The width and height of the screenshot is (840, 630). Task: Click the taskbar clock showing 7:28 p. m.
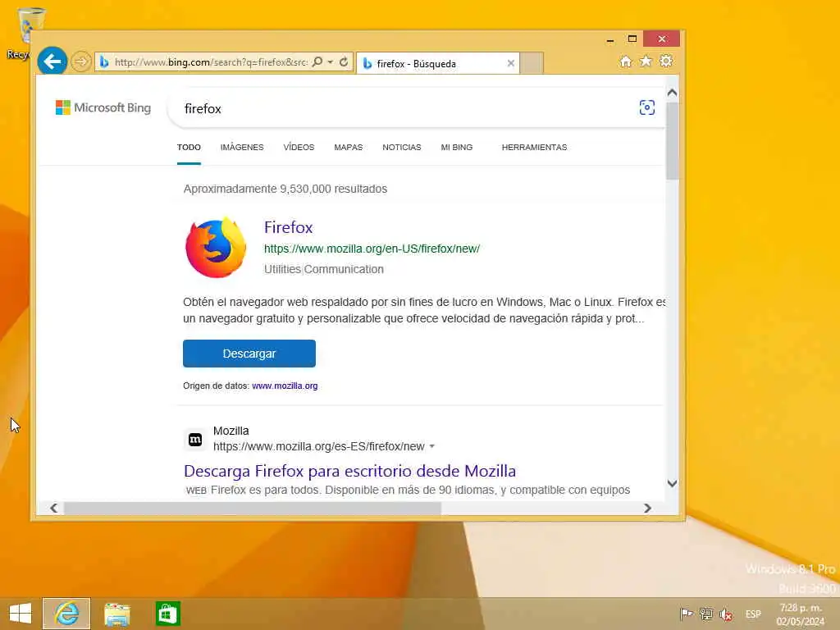click(801, 614)
